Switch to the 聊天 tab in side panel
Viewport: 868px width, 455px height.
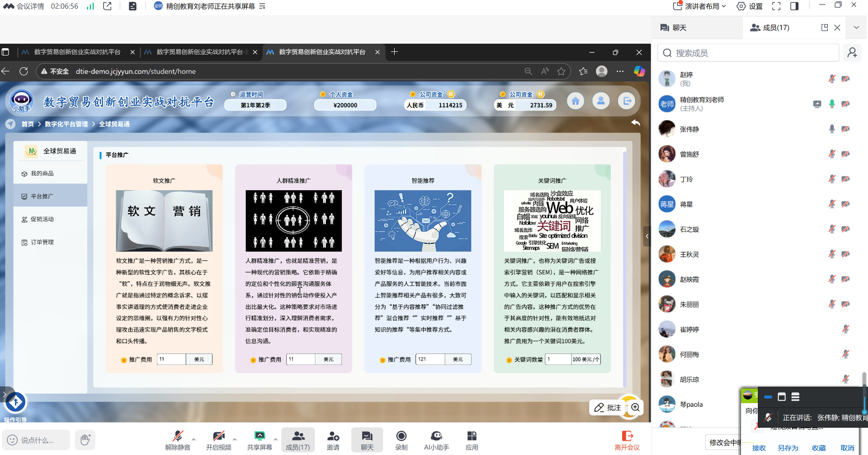tap(674, 28)
